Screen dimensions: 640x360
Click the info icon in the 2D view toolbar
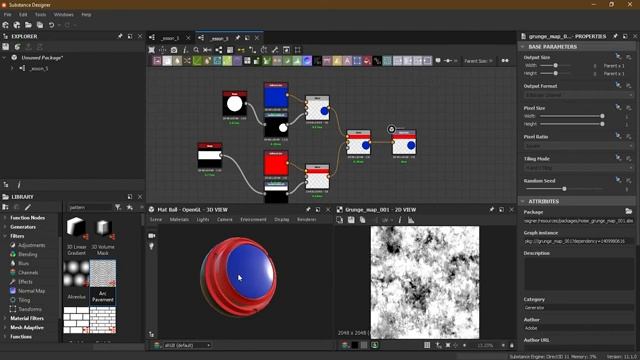(400, 220)
